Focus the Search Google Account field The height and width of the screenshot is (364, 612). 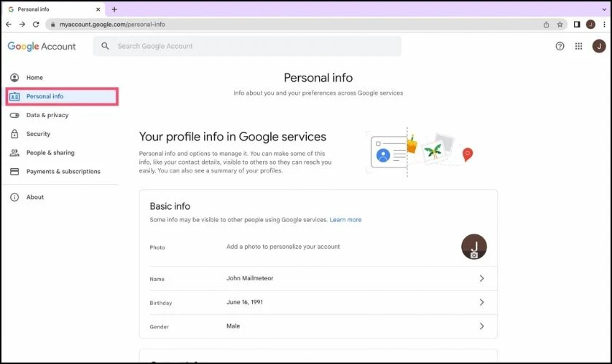pos(247,46)
